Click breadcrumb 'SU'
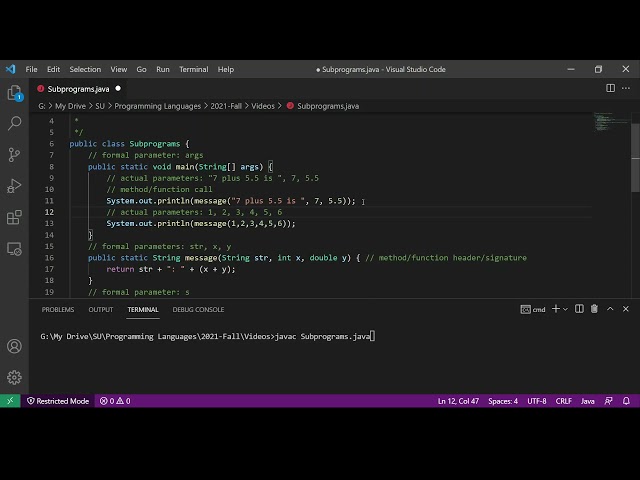This screenshot has height=480, width=640. point(100,106)
